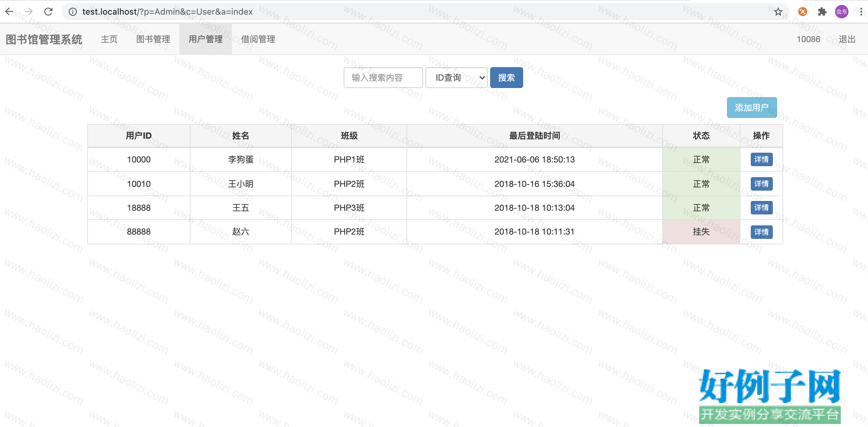Click the browser forward arrow

[29, 12]
